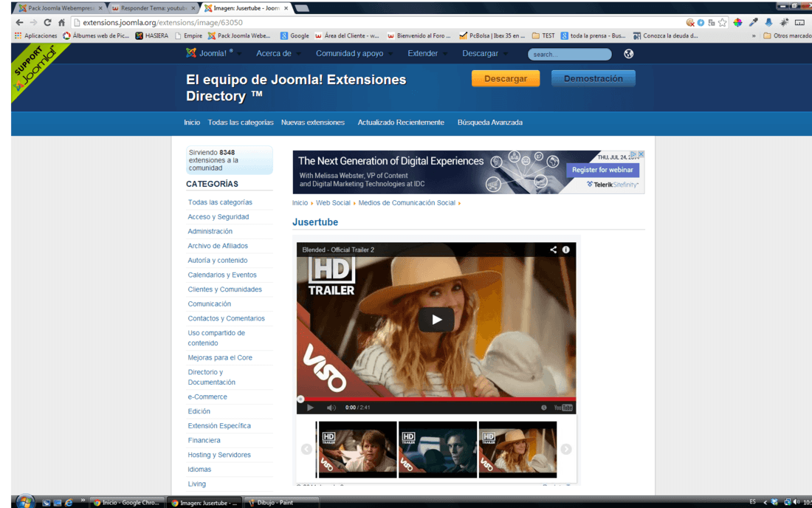Image resolution: width=812 pixels, height=508 pixels.
Task: Open YouTube logo in player
Action: tap(563, 408)
